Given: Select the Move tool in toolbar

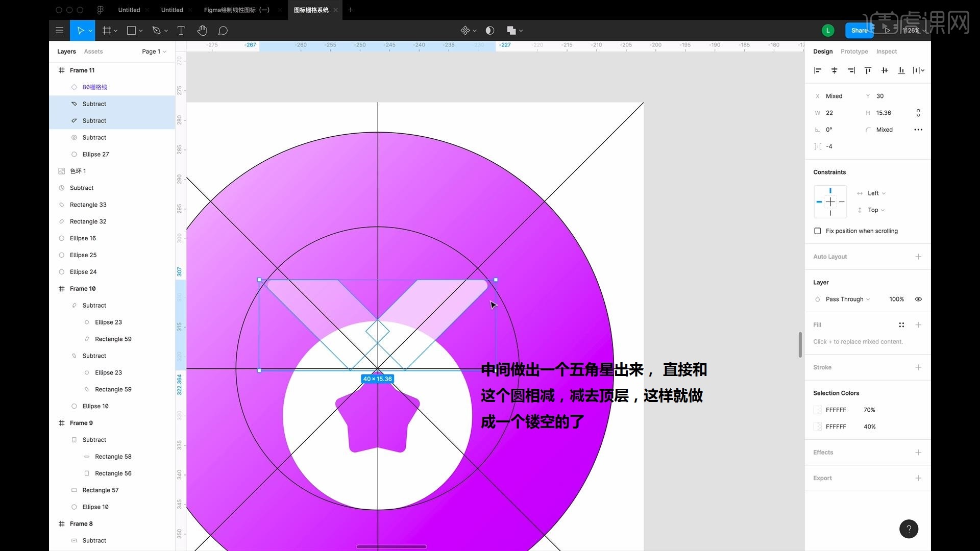Looking at the screenshot, I should pos(81,30).
